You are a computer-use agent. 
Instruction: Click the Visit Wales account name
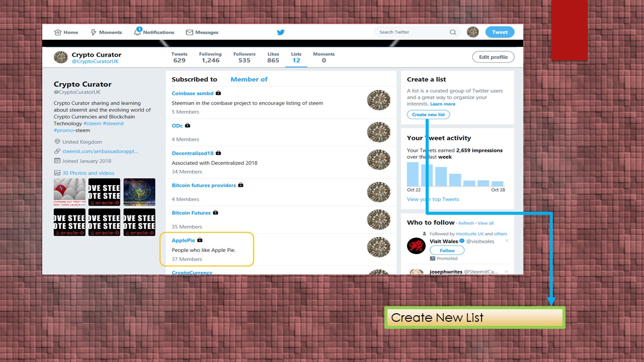pos(444,241)
